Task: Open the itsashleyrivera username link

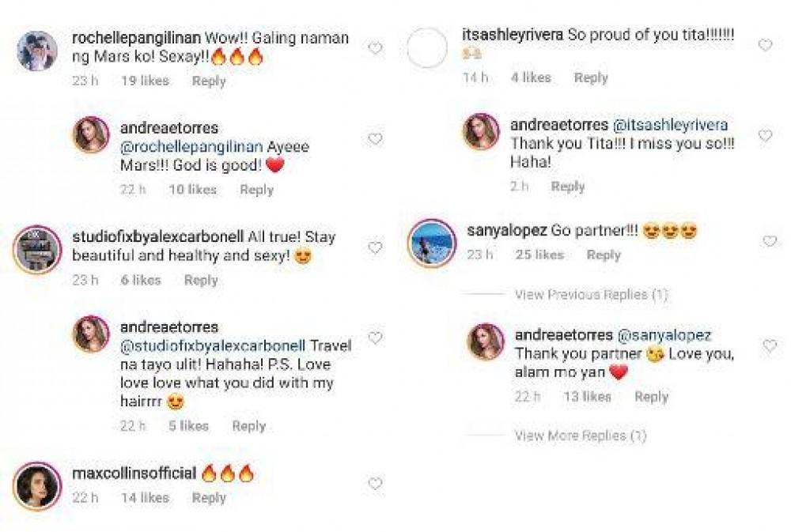Action: pyautogui.click(x=513, y=36)
